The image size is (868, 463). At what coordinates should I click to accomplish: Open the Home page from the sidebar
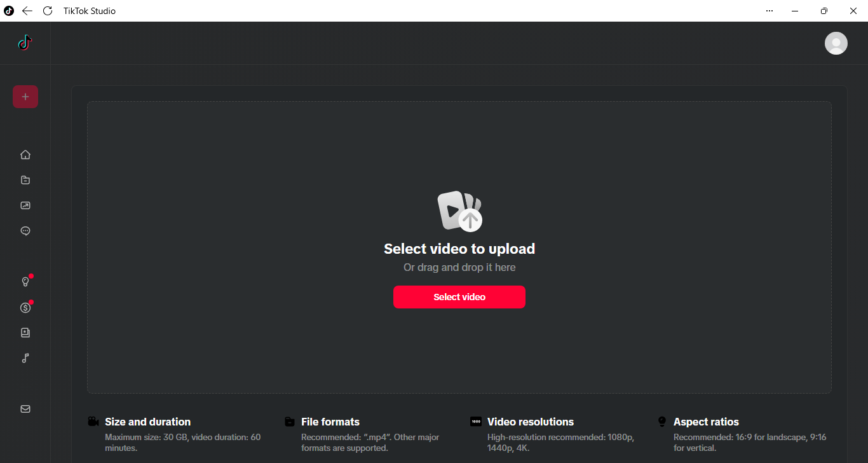[25, 155]
